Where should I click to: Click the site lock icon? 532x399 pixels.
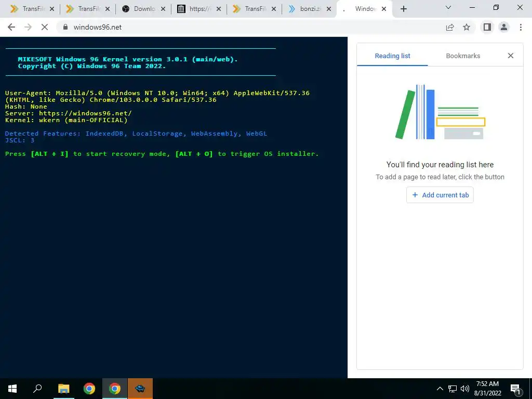tap(65, 27)
